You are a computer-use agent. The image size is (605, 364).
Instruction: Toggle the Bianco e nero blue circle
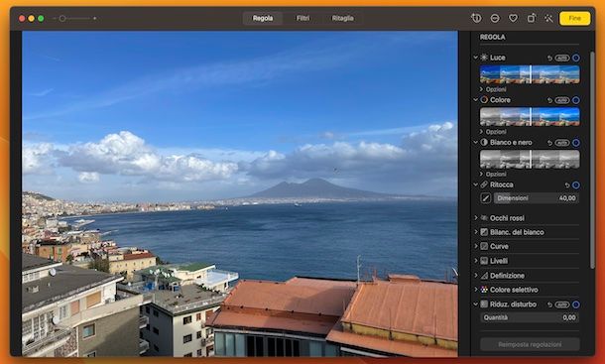click(575, 143)
